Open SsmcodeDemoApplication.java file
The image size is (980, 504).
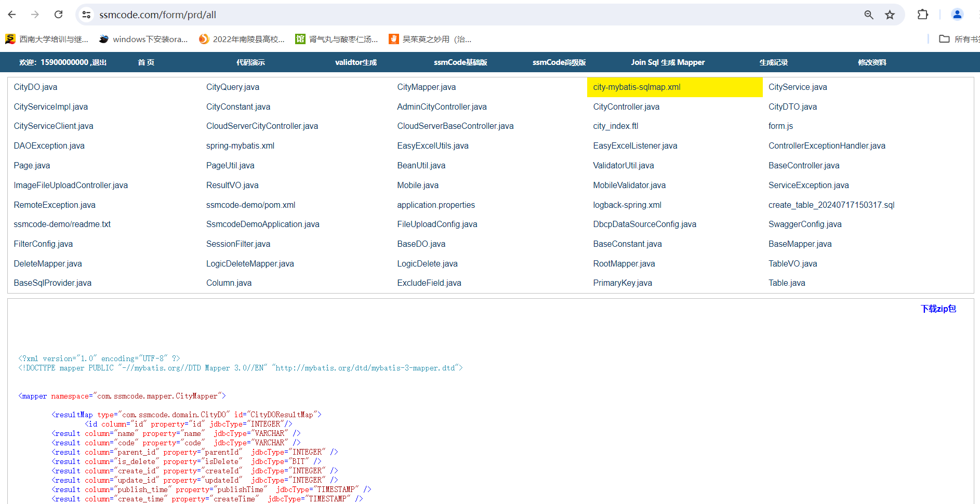tap(262, 224)
